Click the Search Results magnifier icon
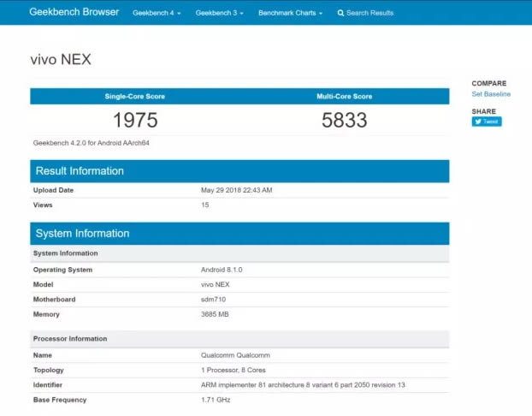Screen dimensions: 532x416 tap(340, 14)
